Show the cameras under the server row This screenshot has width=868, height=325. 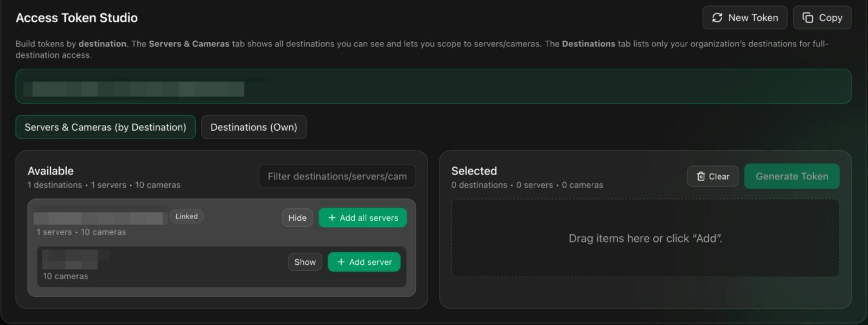305,262
